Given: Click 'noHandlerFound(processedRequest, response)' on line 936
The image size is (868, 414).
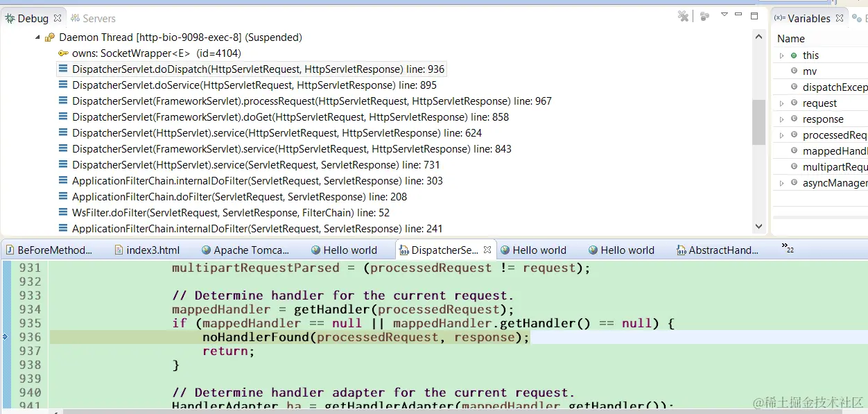Looking at the screenshot, I should (x=363, y=337).
